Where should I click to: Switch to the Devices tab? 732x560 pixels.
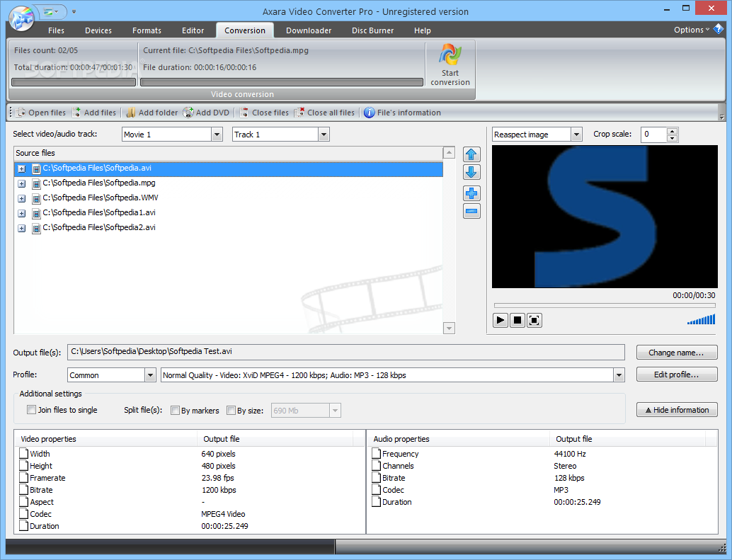(x=98, y=30)
